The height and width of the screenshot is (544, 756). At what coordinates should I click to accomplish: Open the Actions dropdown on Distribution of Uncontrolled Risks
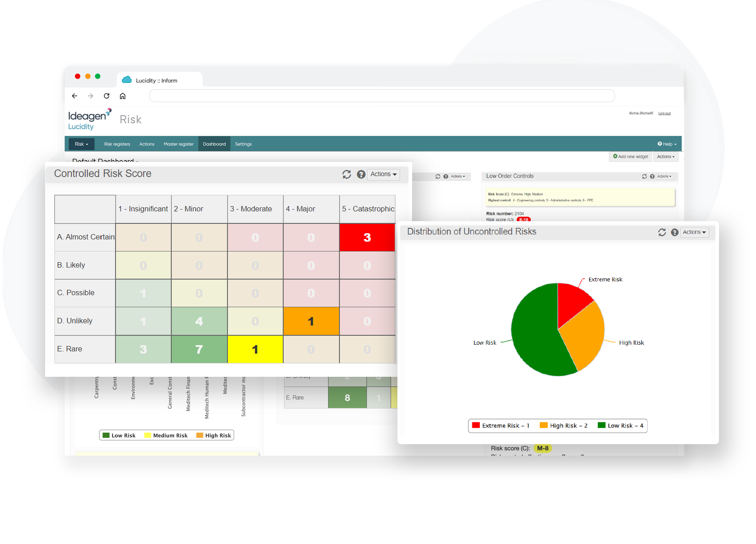(x=694, y=232)
